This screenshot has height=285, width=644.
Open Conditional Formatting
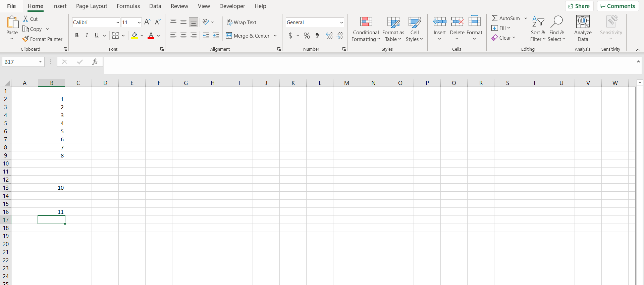click(x=366, y=29)
